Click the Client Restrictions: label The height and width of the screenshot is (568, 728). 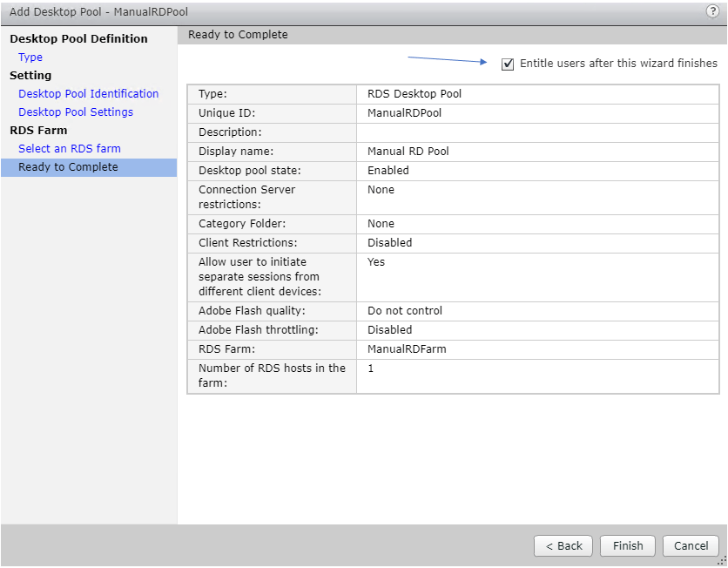pos(248,243)
